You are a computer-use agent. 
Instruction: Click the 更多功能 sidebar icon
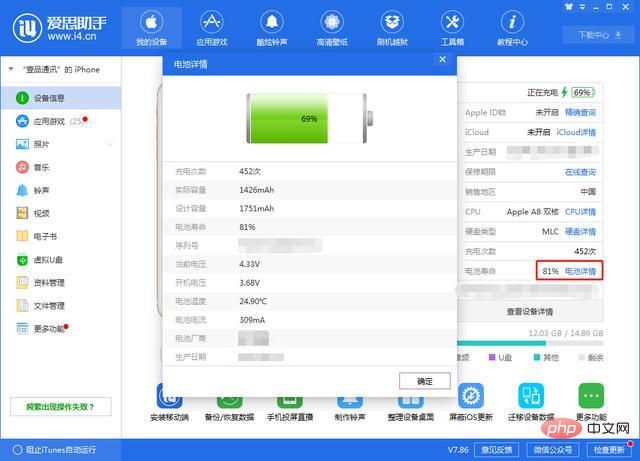pyautogui.click(x=22, y=328)
